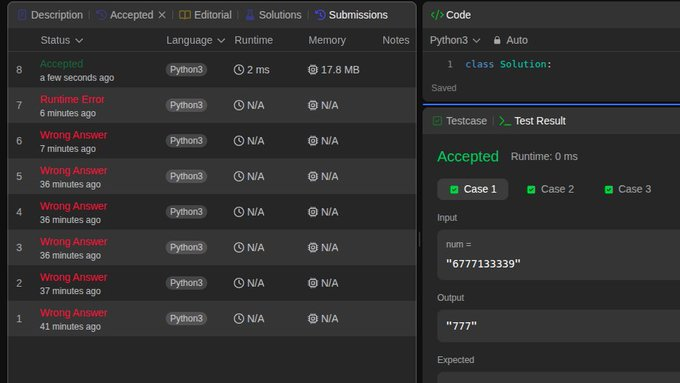Click the clock icon in row 1
Image resolution: width=680 pixels, height=383 pixels.
[x=239, y=319]
